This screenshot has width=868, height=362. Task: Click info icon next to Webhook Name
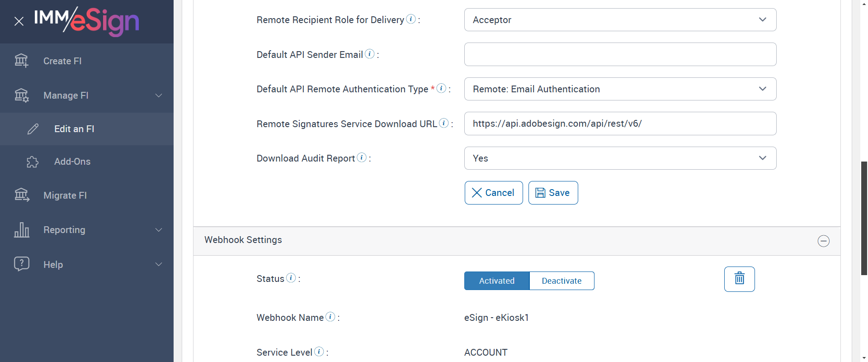(330, 317)
